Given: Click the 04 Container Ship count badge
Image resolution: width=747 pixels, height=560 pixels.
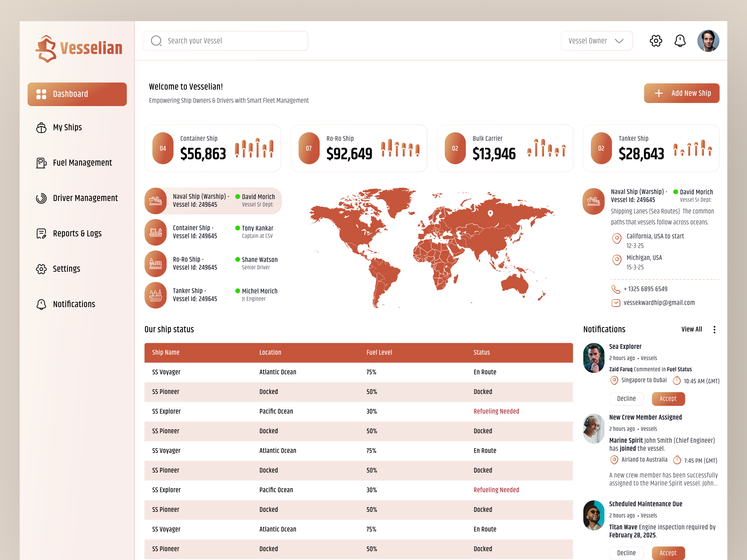Looking at the screenshot, I should coord(163,148).
